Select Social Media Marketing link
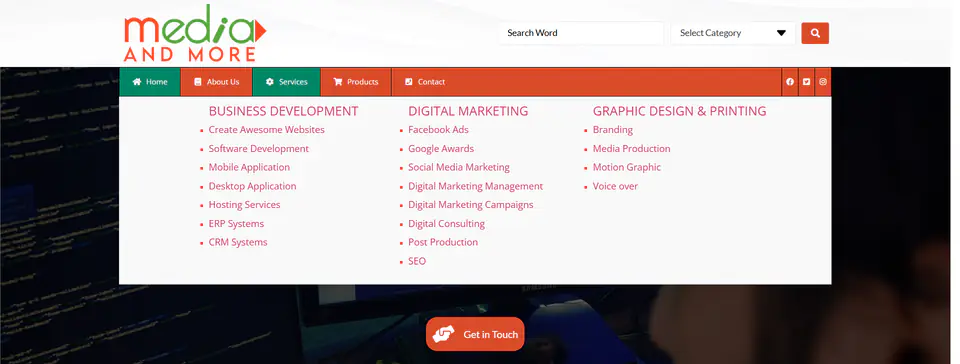Screen dimensions: 960x364 (459, 167)
